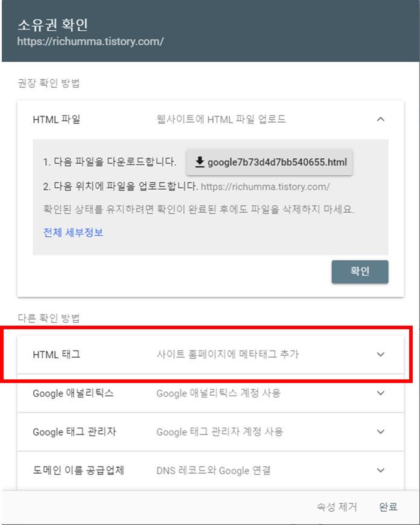Open the 전체 세부정보 link
Image resolution: width=420 pixels, height=525 pixels.
click(x=73, y=233)
